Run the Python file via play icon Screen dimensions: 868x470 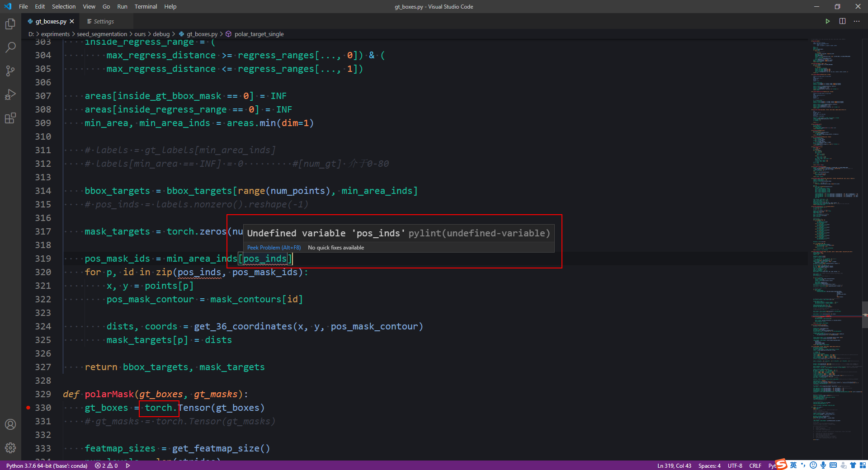(x=827, y=21)
